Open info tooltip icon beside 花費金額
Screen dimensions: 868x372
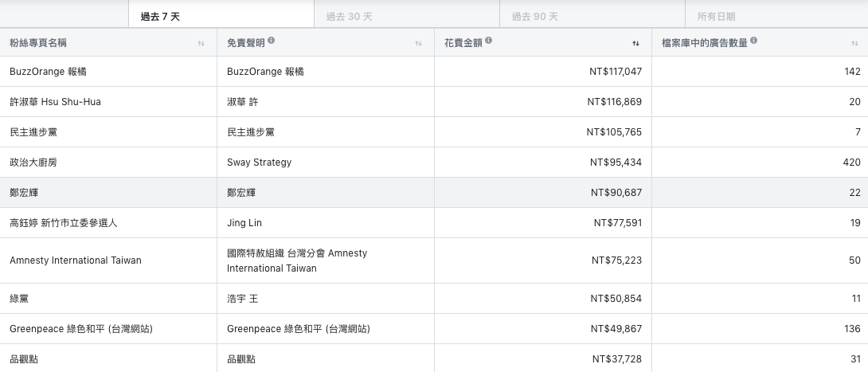point(488,41)
